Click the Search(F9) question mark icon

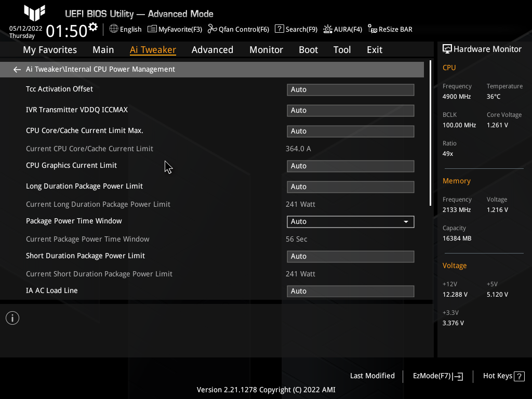click(279, 29)
